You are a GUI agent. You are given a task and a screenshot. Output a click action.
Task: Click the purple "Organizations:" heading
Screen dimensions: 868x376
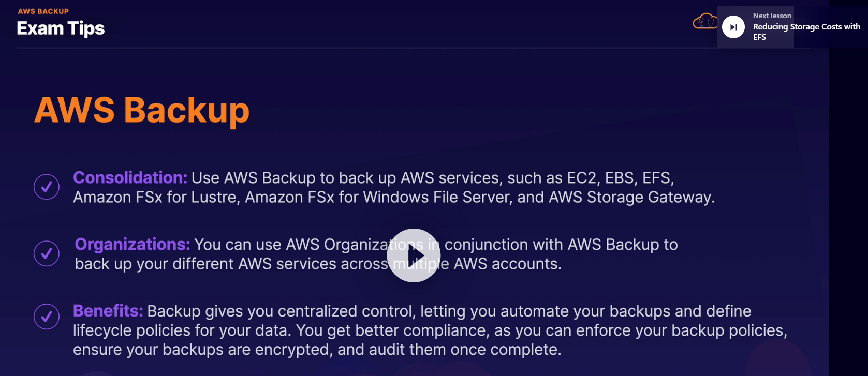pos(133,244)
